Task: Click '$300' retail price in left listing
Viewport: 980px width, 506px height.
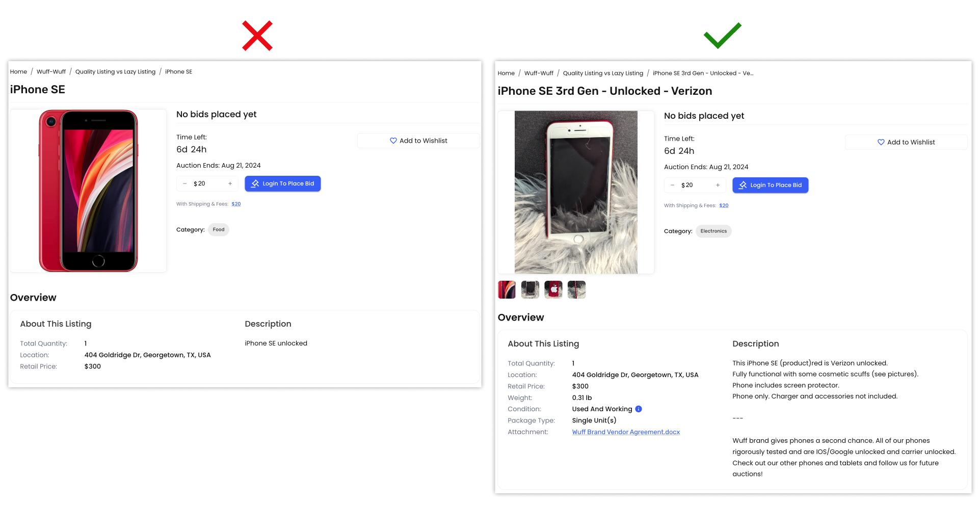Action: click(x=93, y=366)
